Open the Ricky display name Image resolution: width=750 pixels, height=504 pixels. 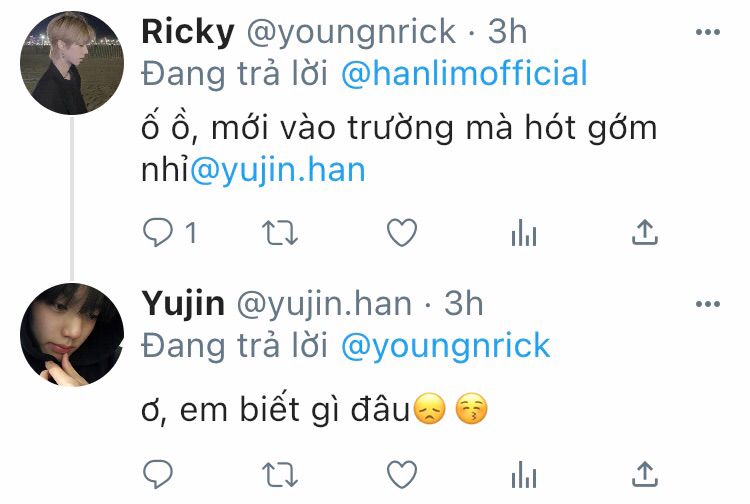(188, 32)
